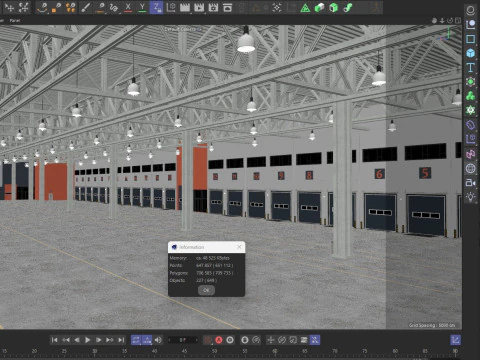The height and width of the screenshot is (360, 480).
Task: Step to next frame
Action: pyautogui.click(x=99, y=340)
